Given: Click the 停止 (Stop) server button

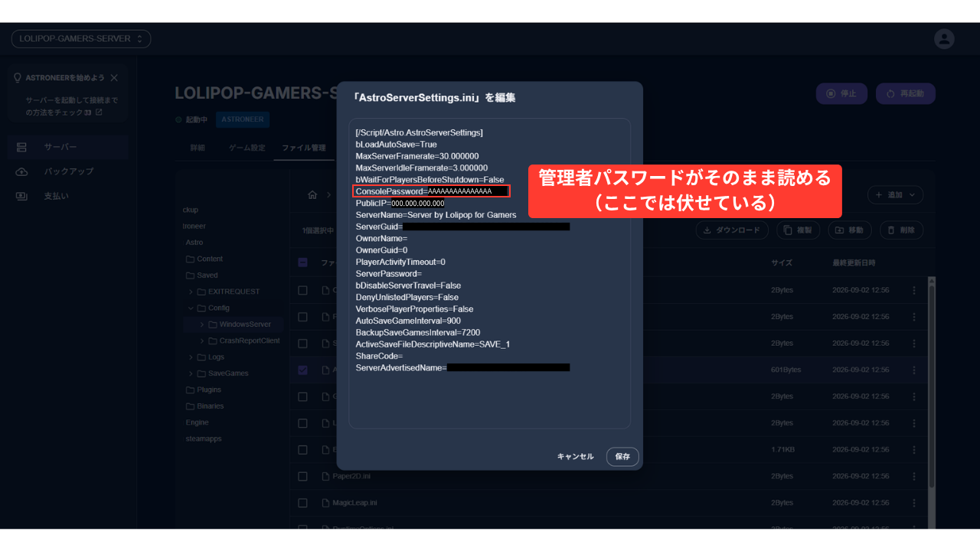Looking at the screenshot, I should coord(841,93).
